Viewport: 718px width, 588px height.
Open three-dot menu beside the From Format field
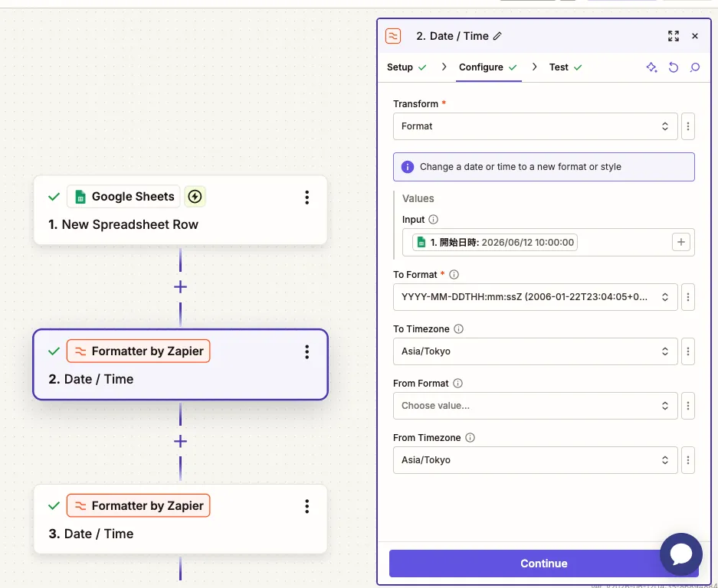(x=688, y=406)
